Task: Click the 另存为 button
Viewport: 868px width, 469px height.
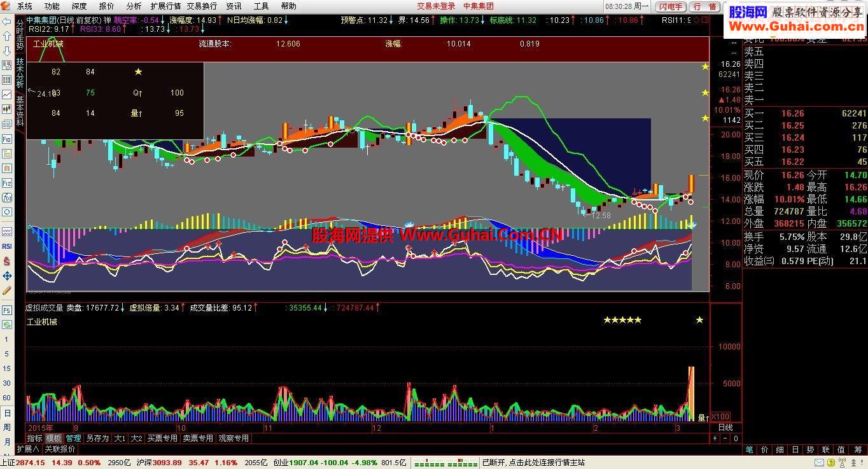Action: 97,438
